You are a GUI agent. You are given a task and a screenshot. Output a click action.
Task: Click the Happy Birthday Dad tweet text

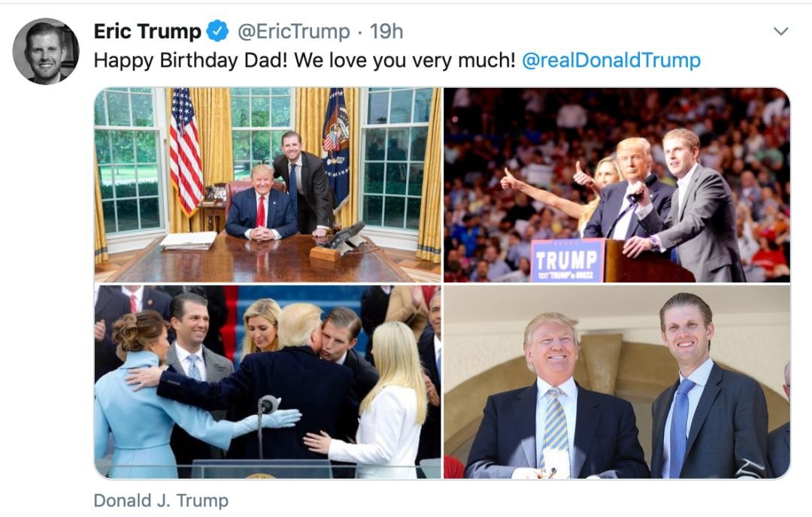tap(304, 60)
